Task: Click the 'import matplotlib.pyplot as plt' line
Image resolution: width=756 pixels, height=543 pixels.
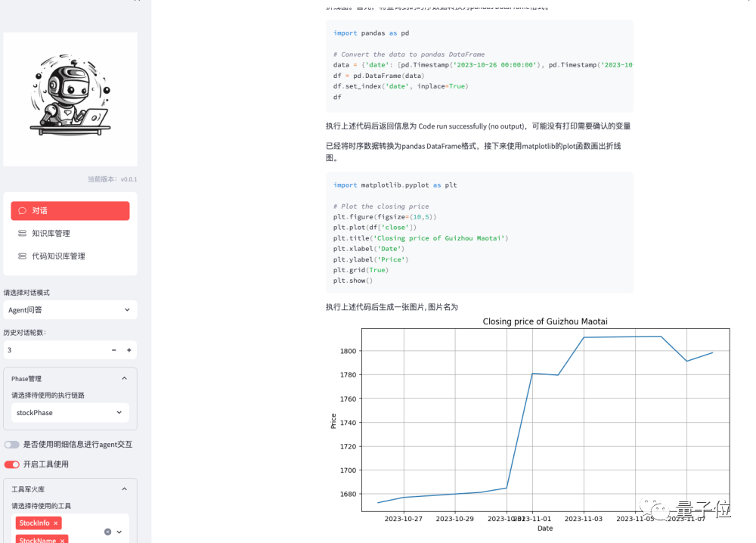Action: [x=395, y=185]
